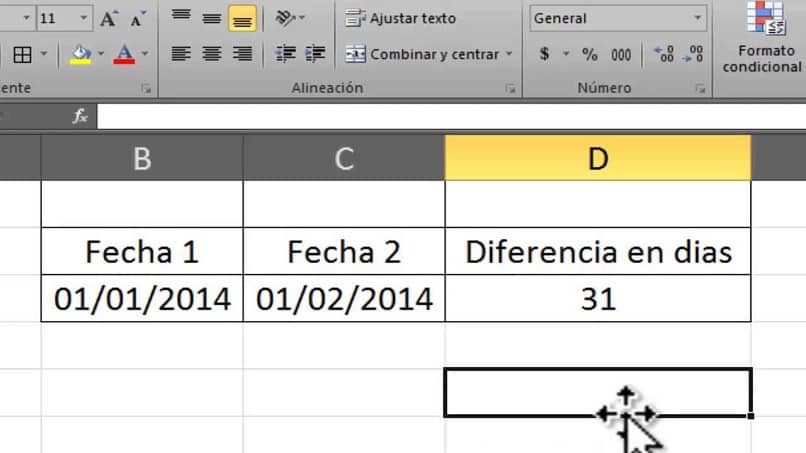
Task: Click the decrease indent icon
Action: pyautogui.click(x=285, y=54)
